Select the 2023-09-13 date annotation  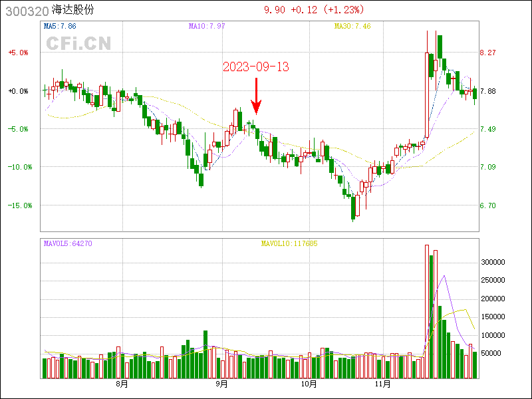pyautogui.click(x=256, y=67)
